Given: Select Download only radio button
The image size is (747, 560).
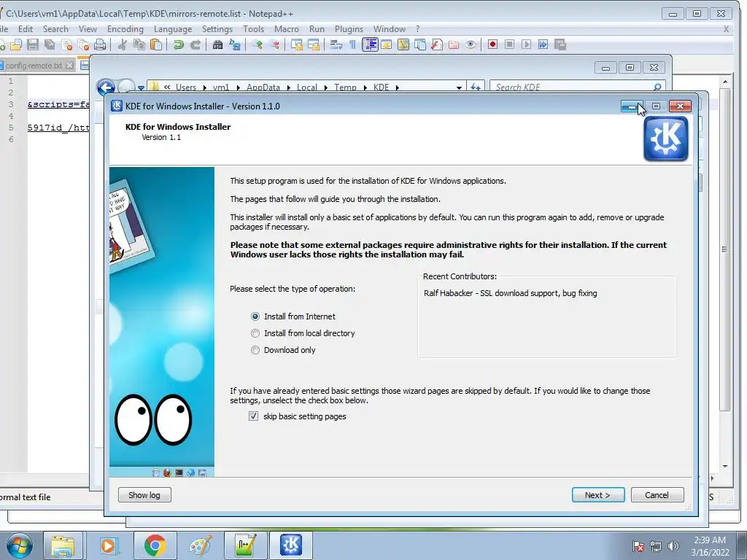Looking at the screenshot, I should click(x=255, y=350).
